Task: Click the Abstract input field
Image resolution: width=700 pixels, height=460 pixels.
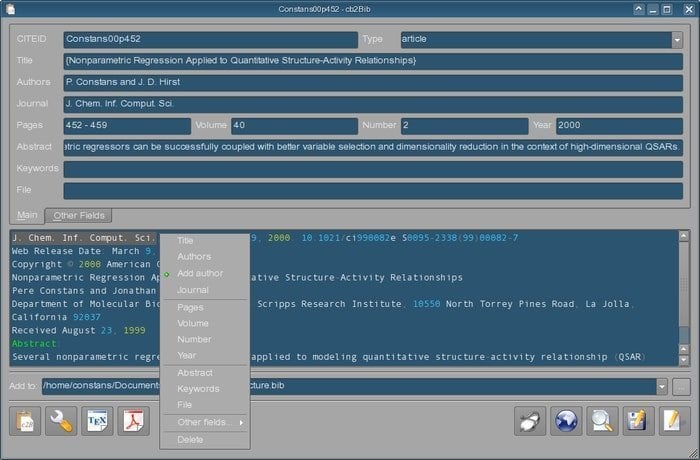Action: click(x=373, y=147)
